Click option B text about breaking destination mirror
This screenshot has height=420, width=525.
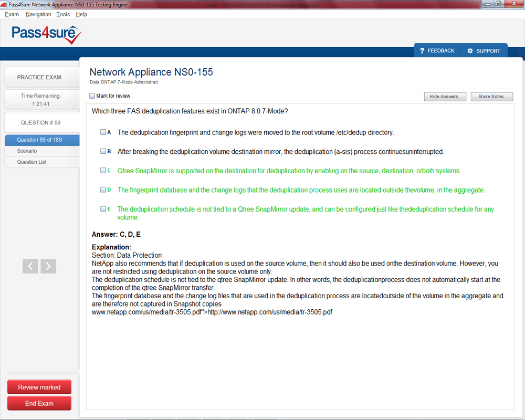[280, 152]
